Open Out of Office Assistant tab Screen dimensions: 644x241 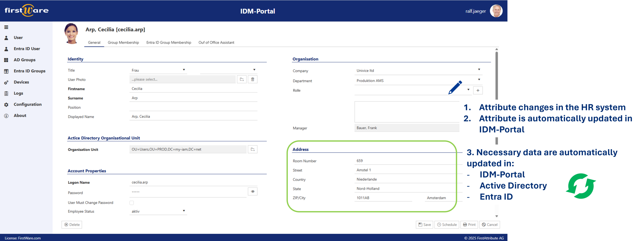216,42
